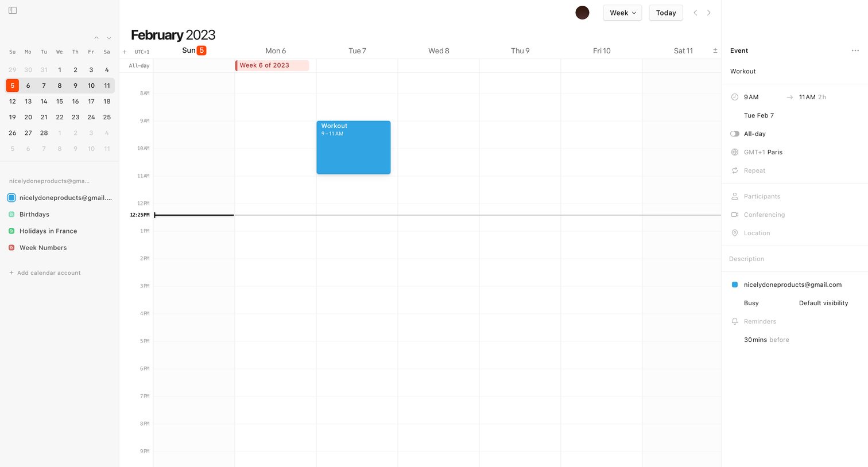This screenshot has width=868, height=467.
Task: Click the blue calendar color swatch in event panel
Action: pyautogui.click(x=735, y=285)
